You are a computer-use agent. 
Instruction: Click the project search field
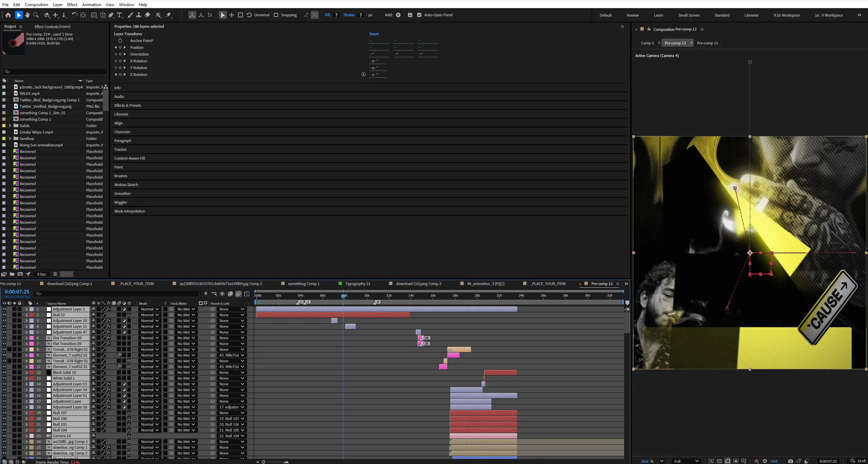54,72
